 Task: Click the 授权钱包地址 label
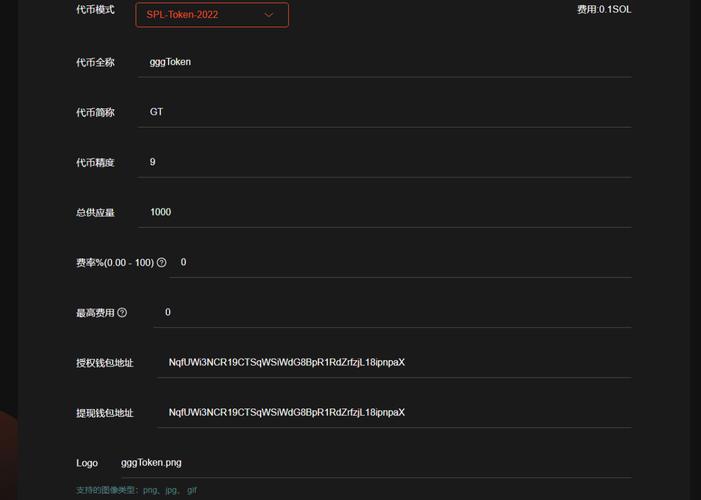[x=104, y=363]
